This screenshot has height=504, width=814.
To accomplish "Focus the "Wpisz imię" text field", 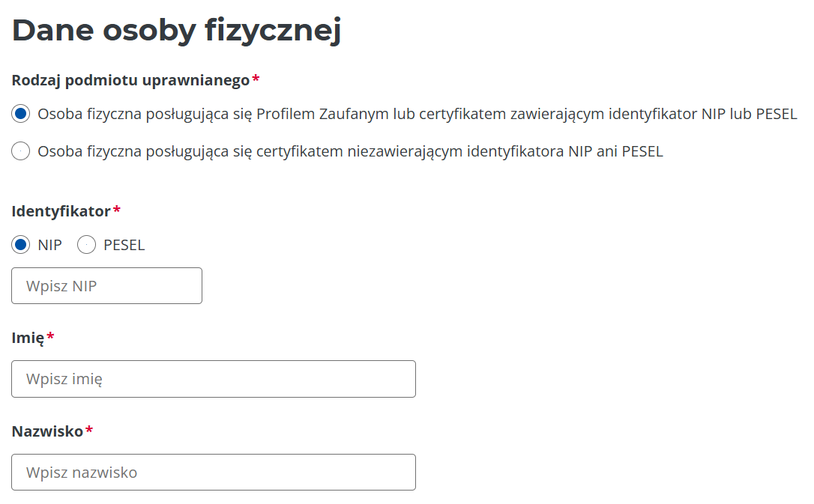I will 213,379.
